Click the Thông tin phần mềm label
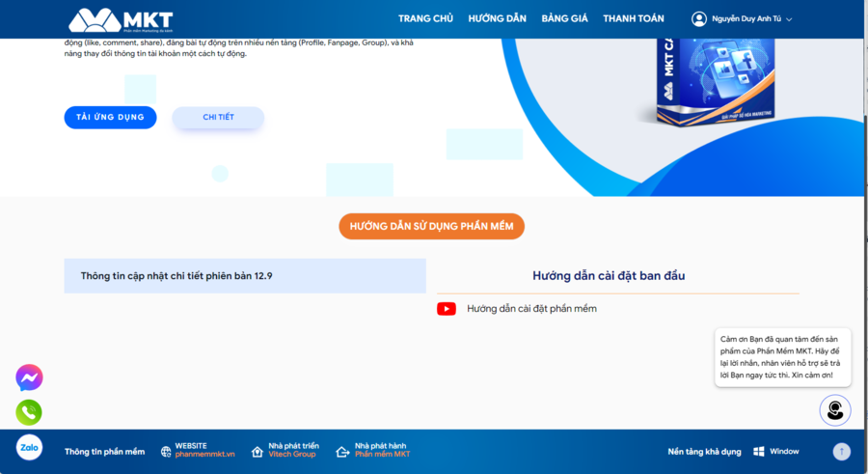Image resolution: width=868 pixels, height=474 pixels. [x=104, y=452]
